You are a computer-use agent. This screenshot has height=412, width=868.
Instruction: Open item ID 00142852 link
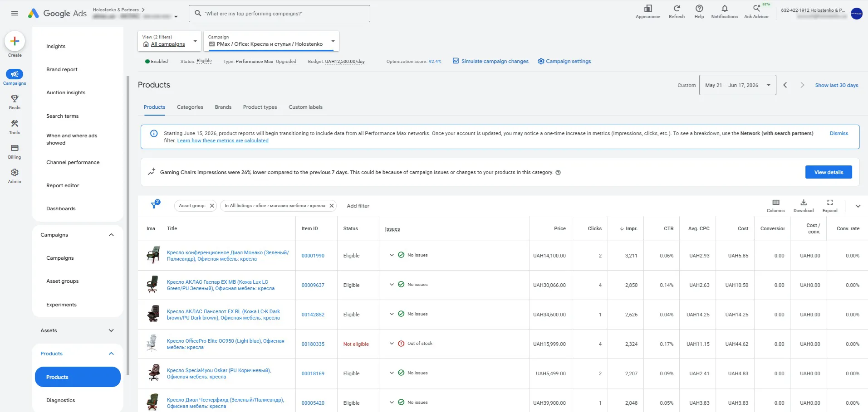tap(313, 315)
